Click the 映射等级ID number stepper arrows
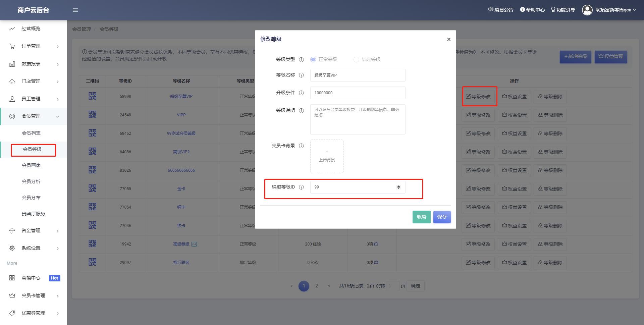 click(398, 187)
